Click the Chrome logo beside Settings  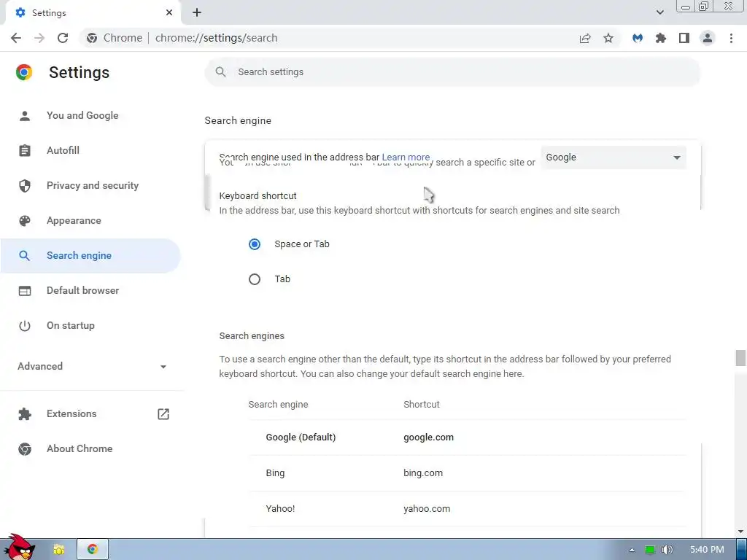point(24,72)
